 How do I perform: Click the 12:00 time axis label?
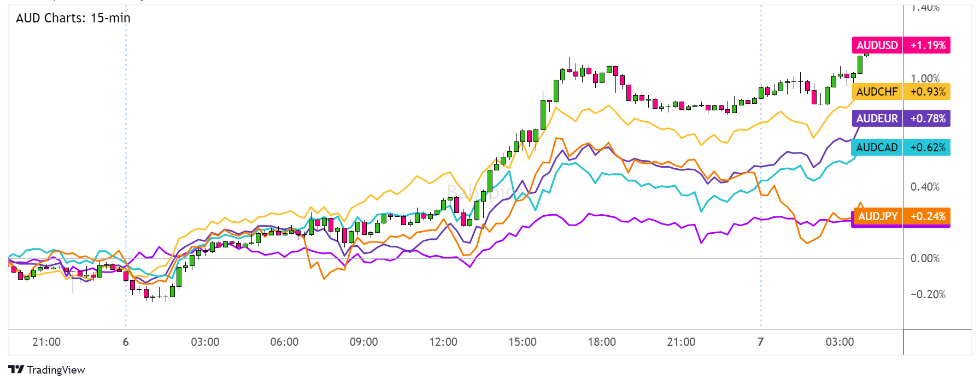(x=443, y=342)
